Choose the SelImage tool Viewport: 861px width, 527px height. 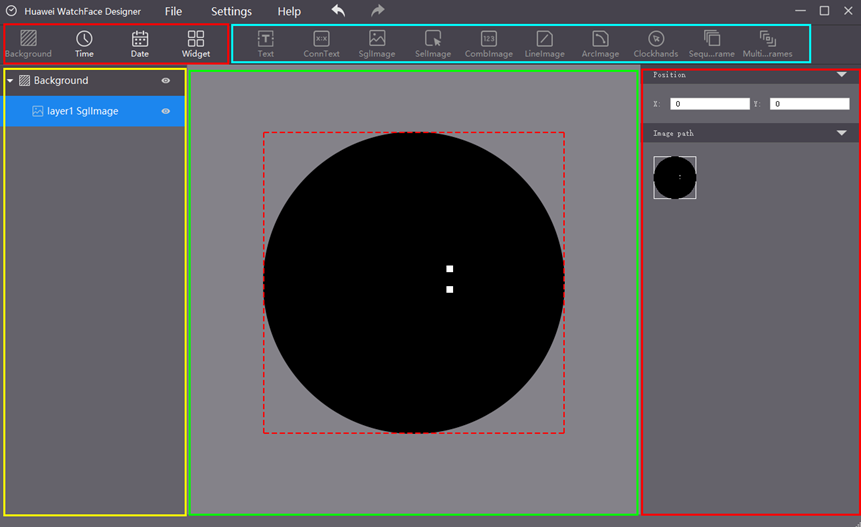433,44
